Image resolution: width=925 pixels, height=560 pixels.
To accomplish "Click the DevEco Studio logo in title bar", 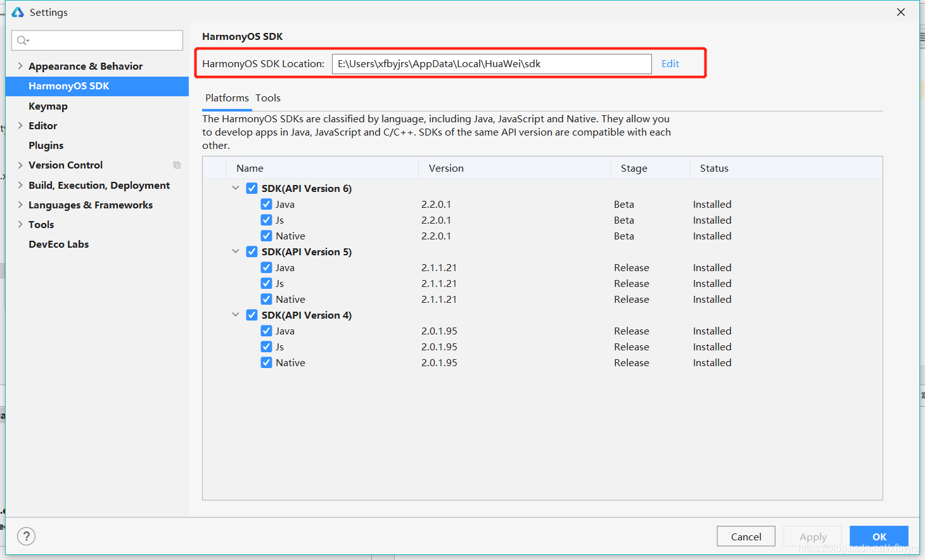I will [18, 12].
